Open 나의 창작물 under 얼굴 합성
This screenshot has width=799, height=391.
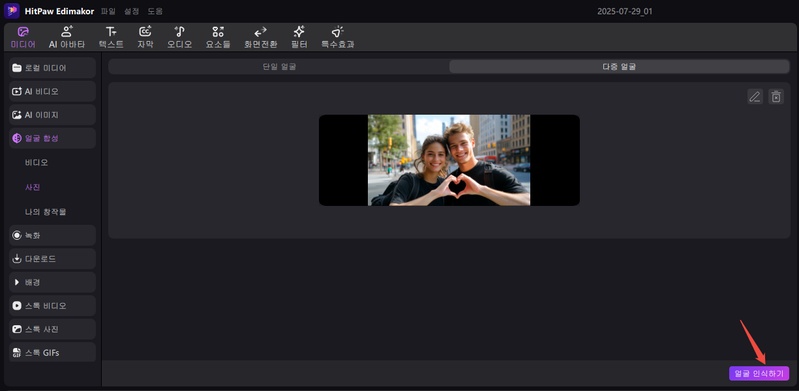(45, 211)
